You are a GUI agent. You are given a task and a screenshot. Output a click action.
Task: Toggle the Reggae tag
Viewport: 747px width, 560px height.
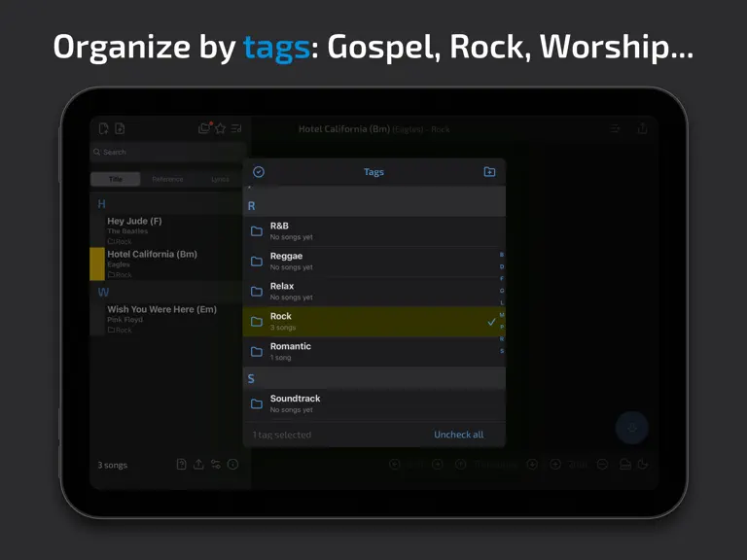pyautogui.click(x=373, y=261)
